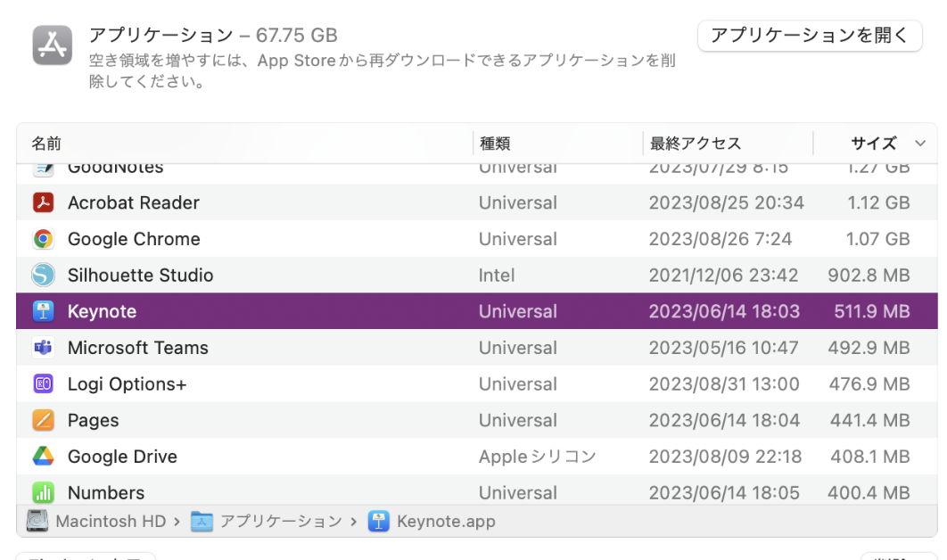
Task: Click the Acrobat Reader app icon
Action: (43, 203)
